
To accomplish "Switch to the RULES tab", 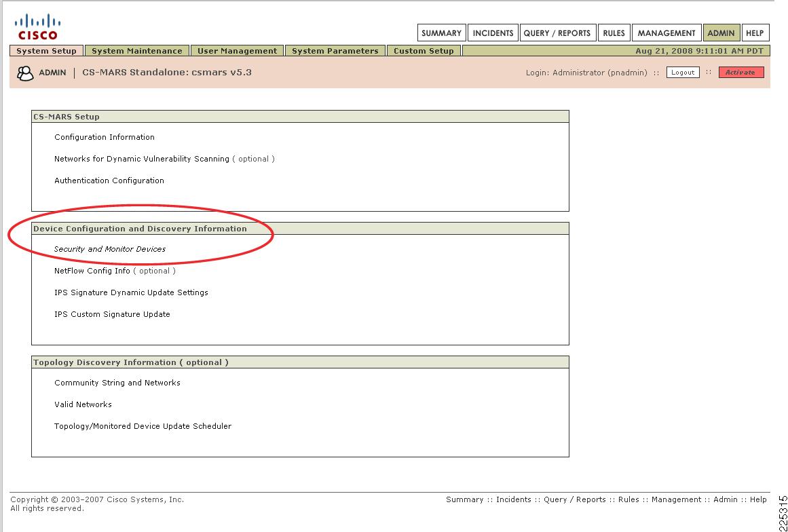I will (614, 33).
